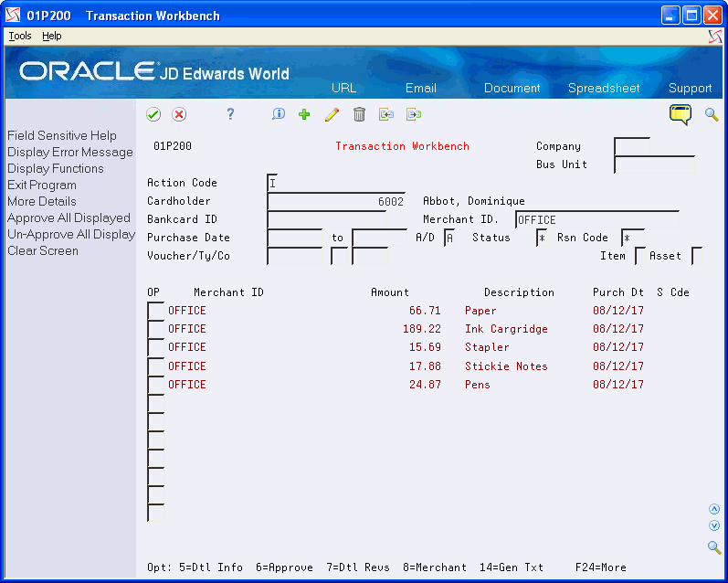Click the trash can Delete icon
This screenshot has width=728, height=583.
coord(359,114)
